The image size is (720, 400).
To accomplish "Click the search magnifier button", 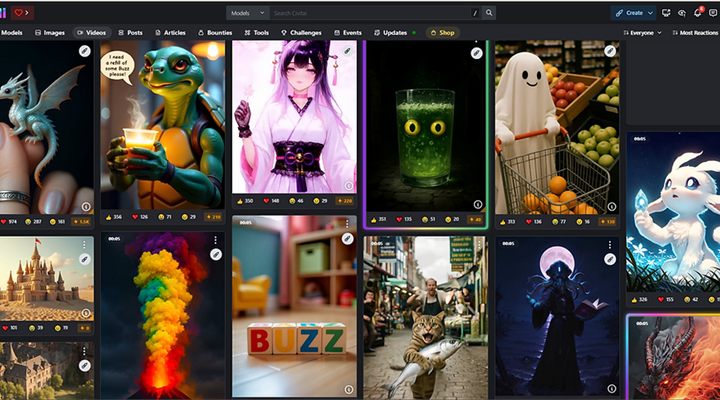I will [x=489, y=13].
